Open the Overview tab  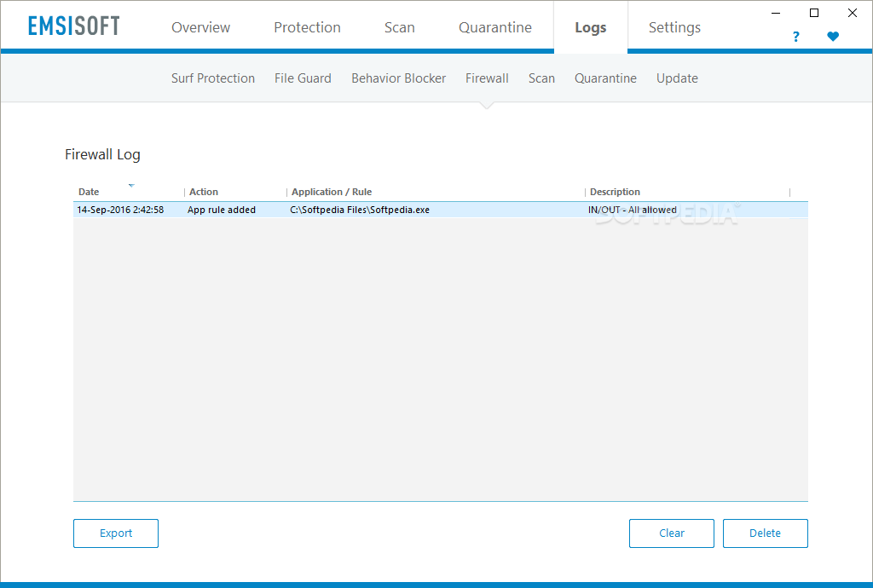click(x=200, y=27)
